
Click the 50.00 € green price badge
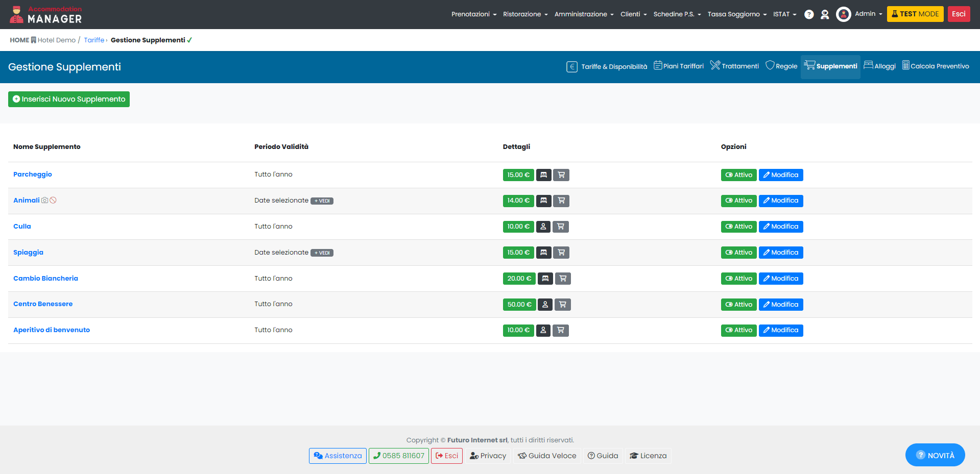[519, 305]
